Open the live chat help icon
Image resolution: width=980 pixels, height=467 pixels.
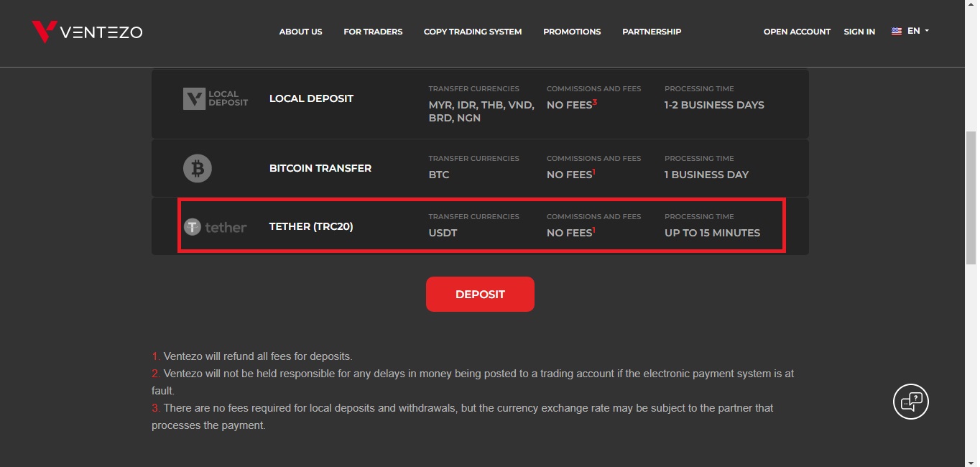[911, 402]
